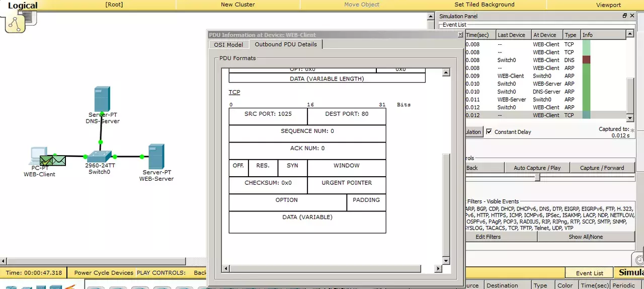
Task: Click the PDU envelope nearest Switch0
Action: pos(59,161)
